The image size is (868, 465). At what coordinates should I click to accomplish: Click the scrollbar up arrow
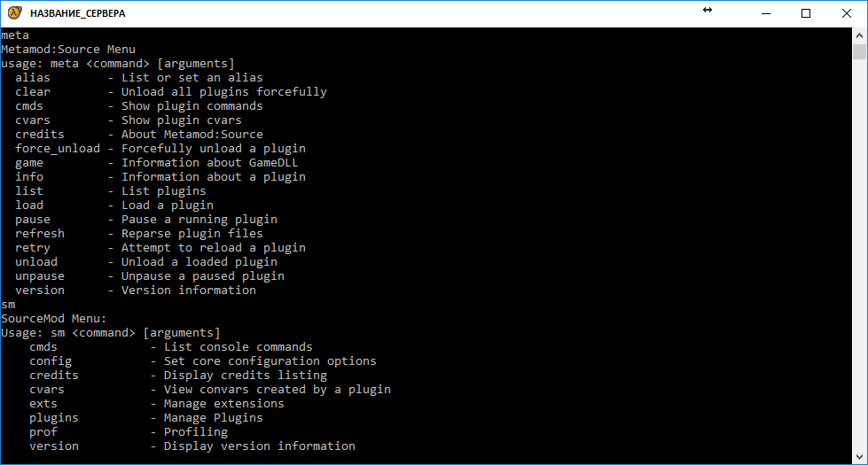[x=860, y=35]
